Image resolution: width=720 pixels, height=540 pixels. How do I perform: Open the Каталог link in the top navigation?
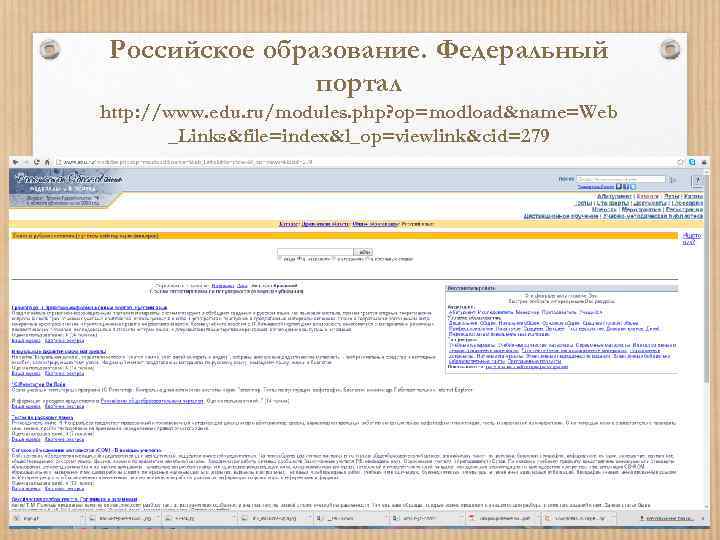648,197
